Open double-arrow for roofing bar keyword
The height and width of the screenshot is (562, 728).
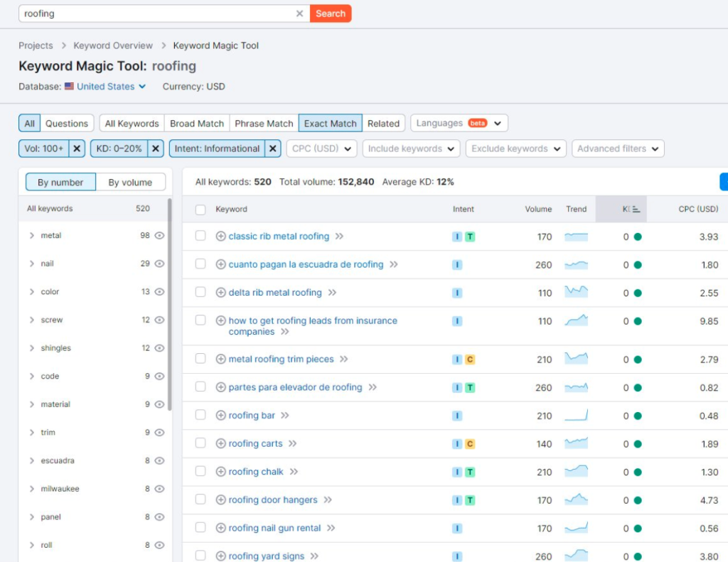pyautogui.click(x=285, y=416)
